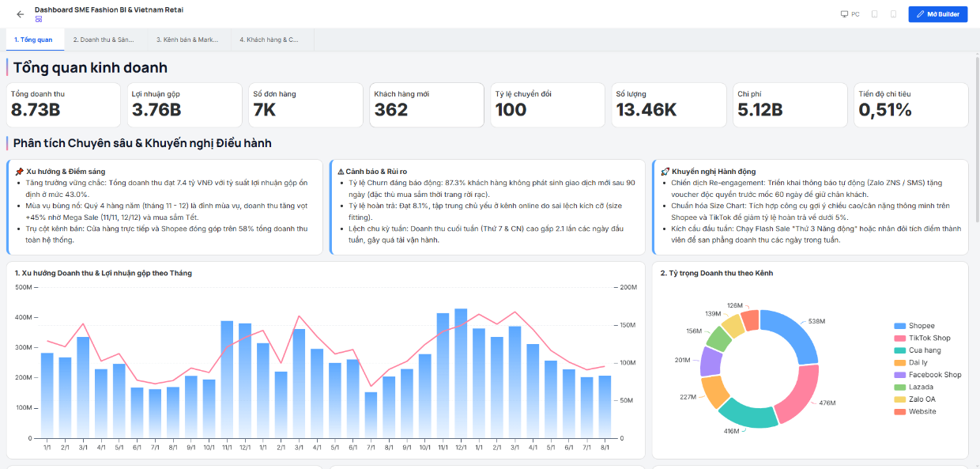980x469 pixels.
Task: Toggle the TikTok Shop legend color swatch
Action: 899,338
